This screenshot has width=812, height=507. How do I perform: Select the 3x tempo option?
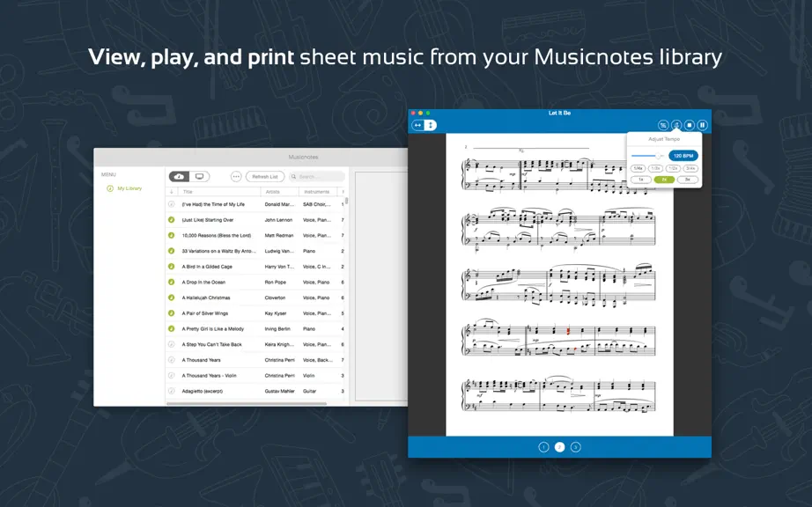coord(688,180)
